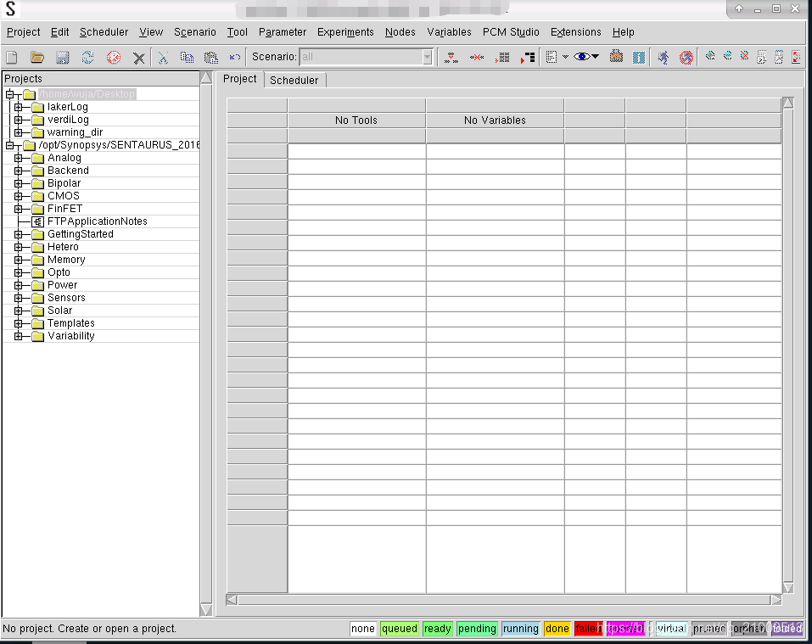
Task: Paste with the clipboard icon
Action: pyautogui.click(x=210, y=57)
